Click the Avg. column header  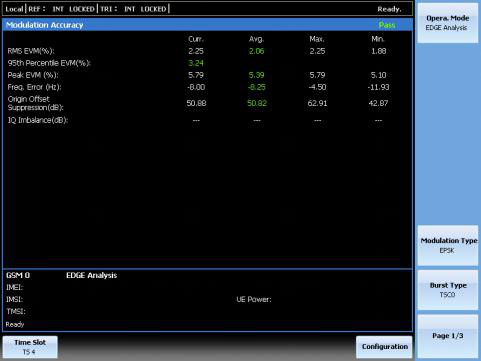(256, 39)
